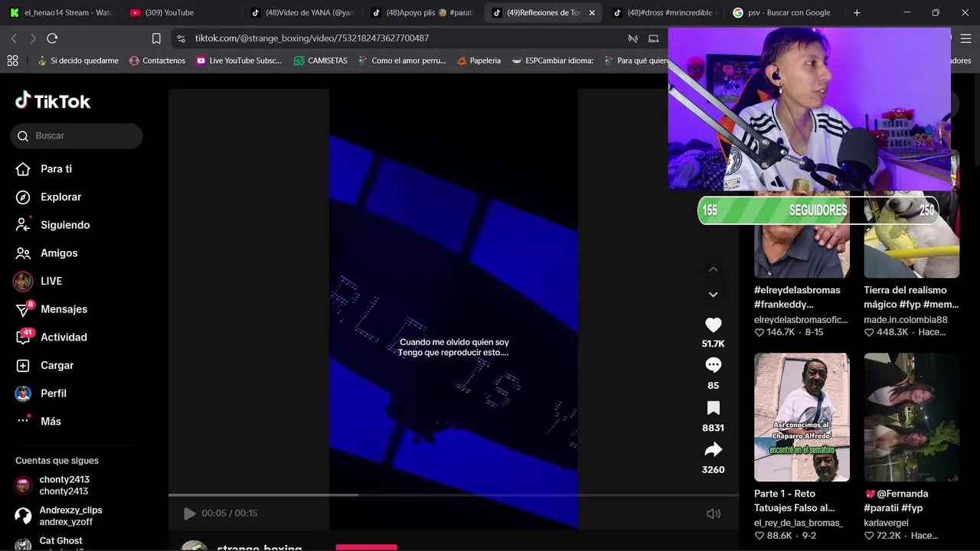Go to previous video with up chevron
Image resolution: width=980 pixels, height=551 pixels.
(x=713, y=269)
